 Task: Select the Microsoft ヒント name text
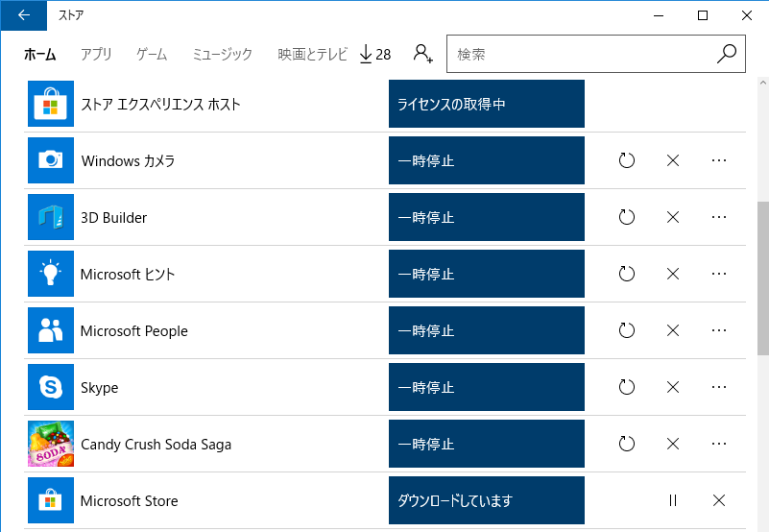(x=128, y=275)
